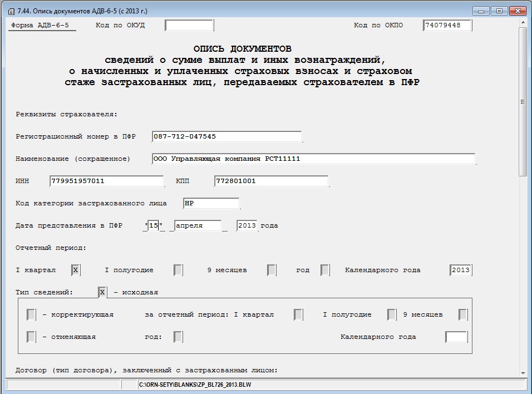This screenshot has width=532, height=394.
Task: Check the год: box in correction section
Action: click(x=178, y=337)
